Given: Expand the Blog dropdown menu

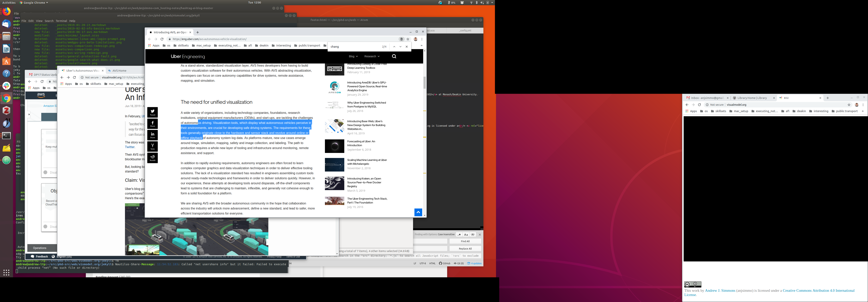Looking at the screenshot, I should coord(353,56).
